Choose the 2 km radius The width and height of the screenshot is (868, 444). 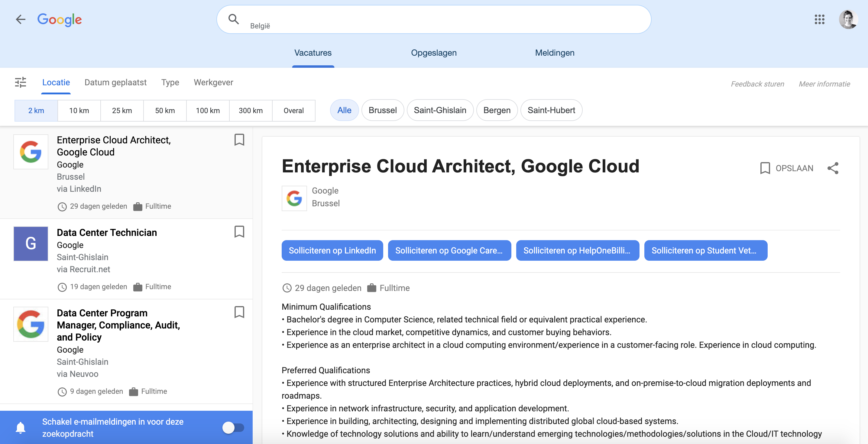pos(36,111)
